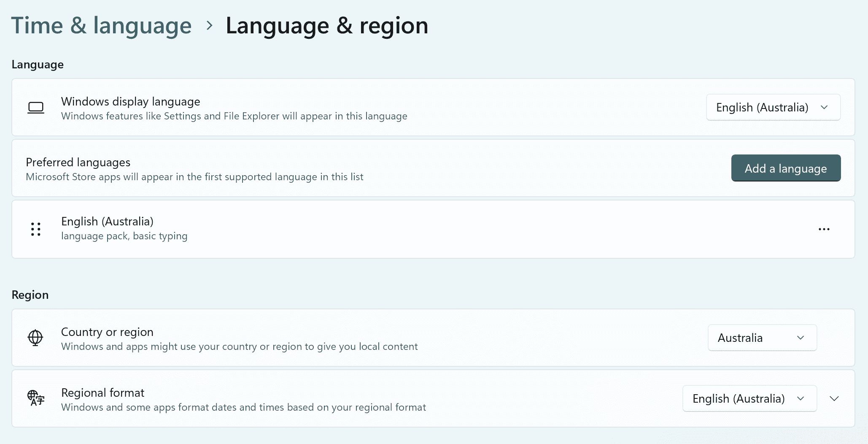Click the Preferred languages heading
868x444 pixels.
[78, 162]
